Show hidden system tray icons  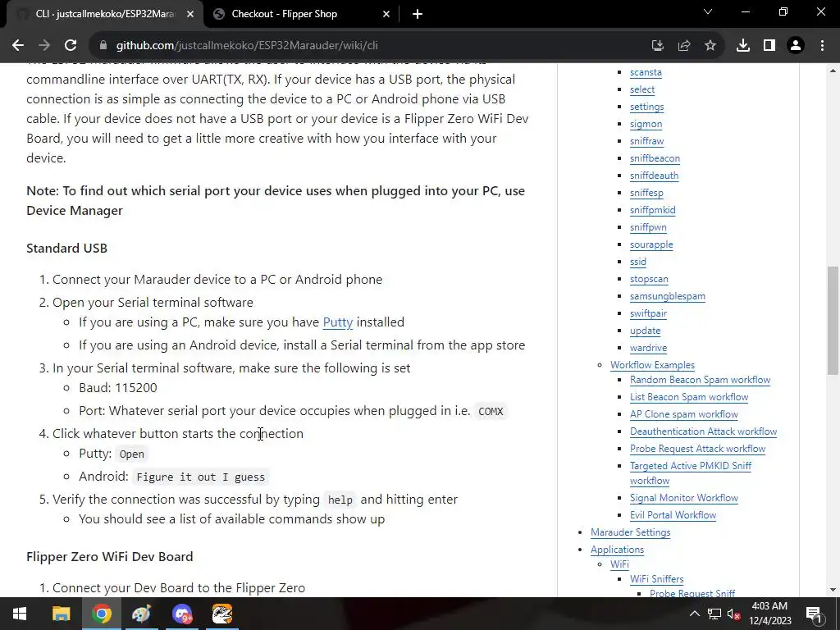point(694,614)
